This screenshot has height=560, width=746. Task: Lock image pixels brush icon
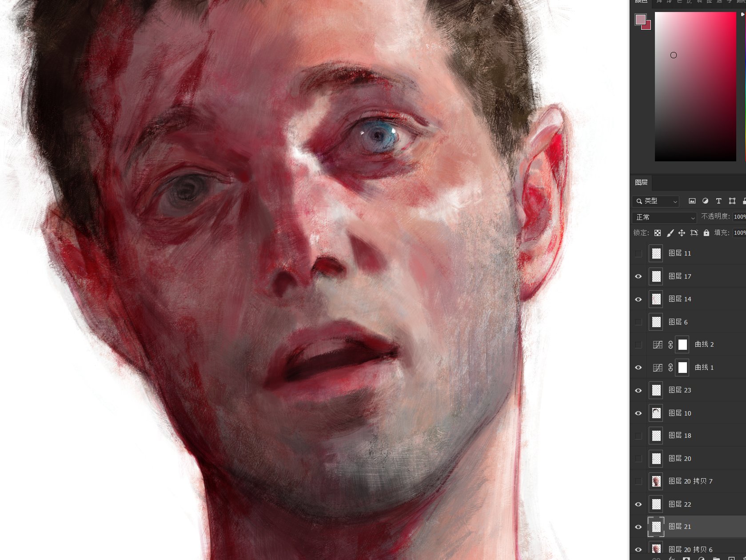(670, 233)
